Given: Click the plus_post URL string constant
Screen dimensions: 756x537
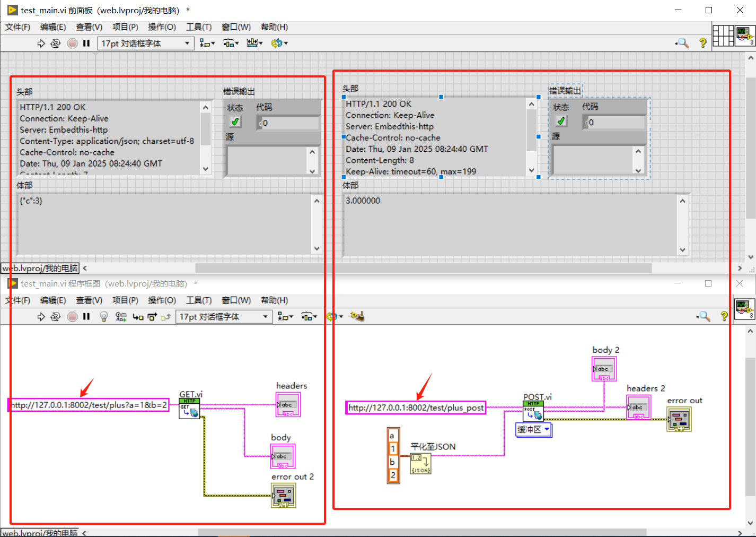Looking at the screenshot, I should pos(416,408).
